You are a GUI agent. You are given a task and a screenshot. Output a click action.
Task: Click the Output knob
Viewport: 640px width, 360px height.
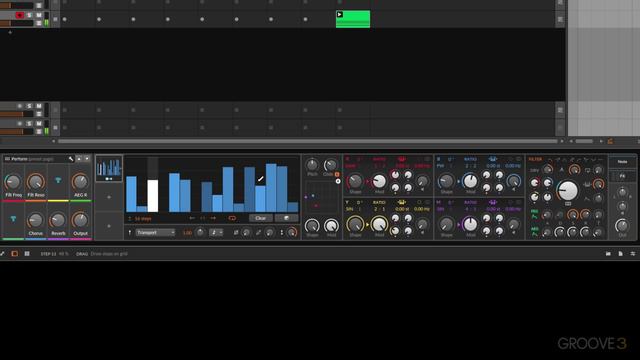[80, 220]
